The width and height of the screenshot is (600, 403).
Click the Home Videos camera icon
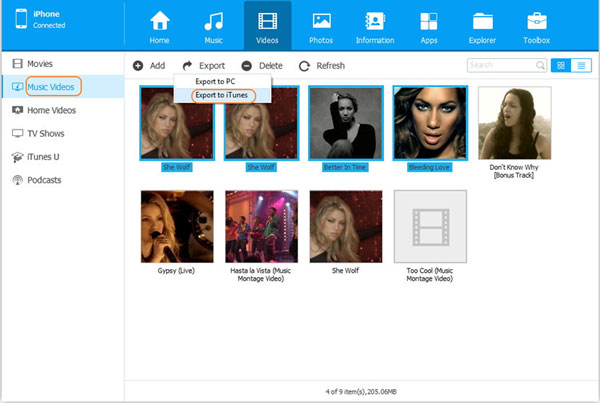coord(17,110)
